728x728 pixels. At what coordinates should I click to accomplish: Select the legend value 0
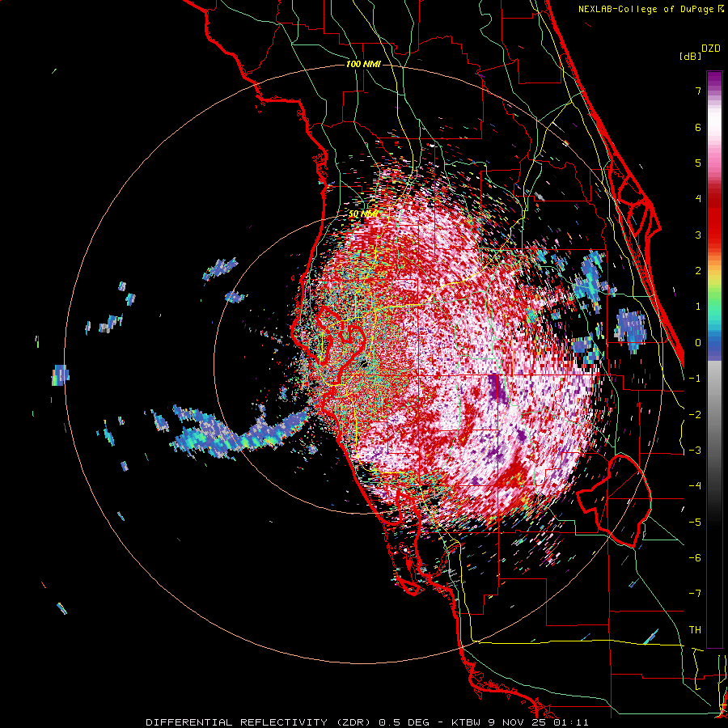click(x=698, y=343)
